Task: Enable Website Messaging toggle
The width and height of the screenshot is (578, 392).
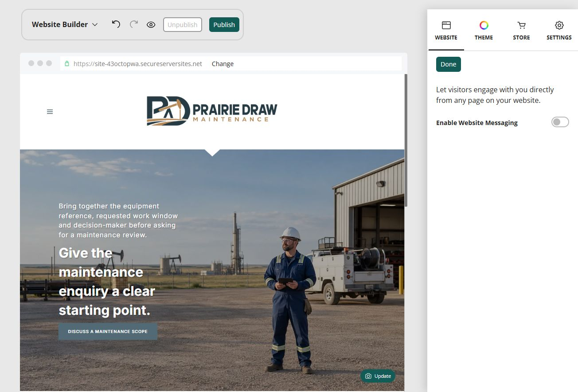Action: tap(560, 122)
